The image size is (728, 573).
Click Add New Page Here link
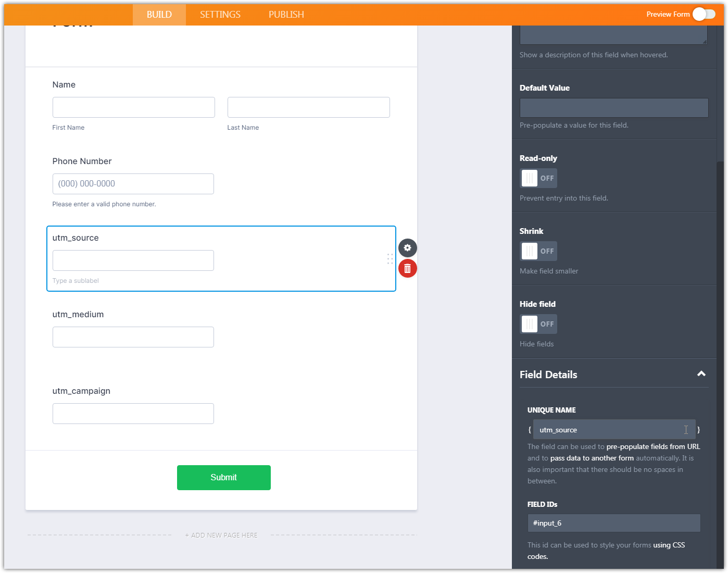[x=221, y=535]
